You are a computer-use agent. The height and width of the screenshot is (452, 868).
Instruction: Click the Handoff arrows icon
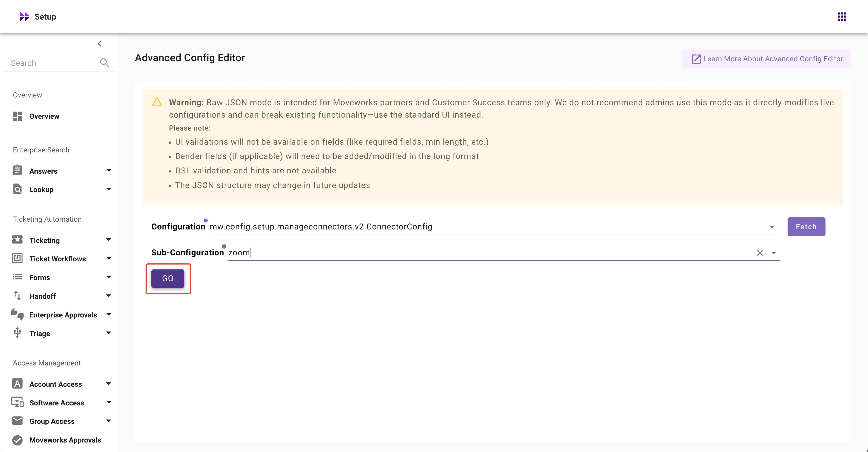[x=18, y=296]
